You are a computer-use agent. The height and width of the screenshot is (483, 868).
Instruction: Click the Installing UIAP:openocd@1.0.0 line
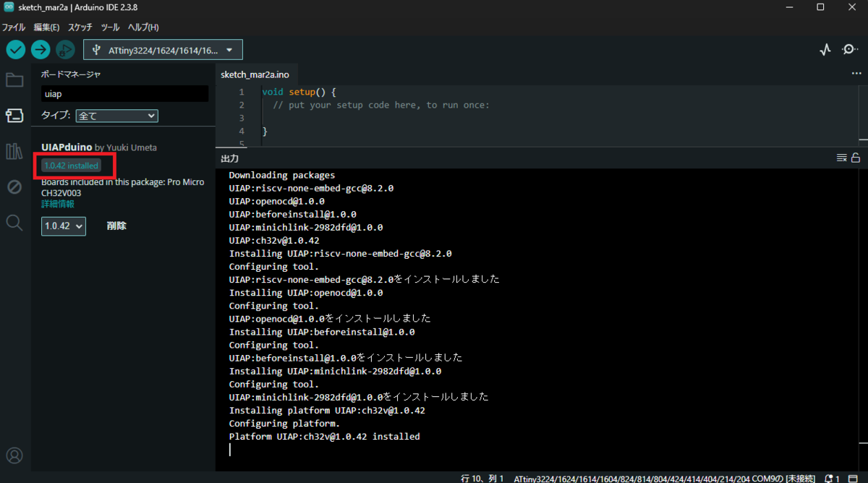(306, 293)
